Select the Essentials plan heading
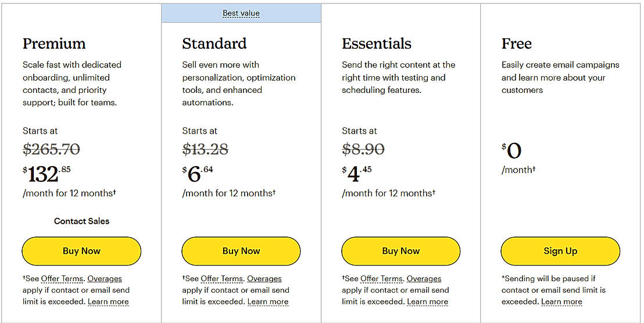 coord(377,44)
